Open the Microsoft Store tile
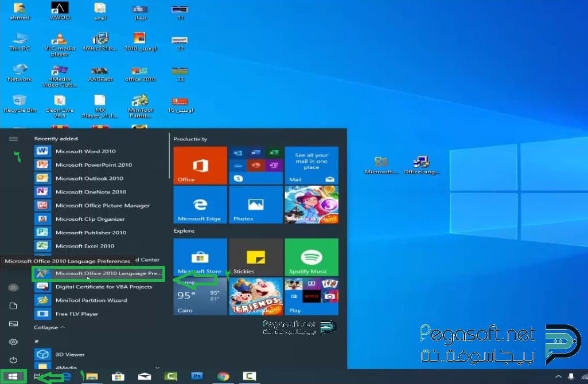This screenshot has height=384, width=588. [200, 257]
